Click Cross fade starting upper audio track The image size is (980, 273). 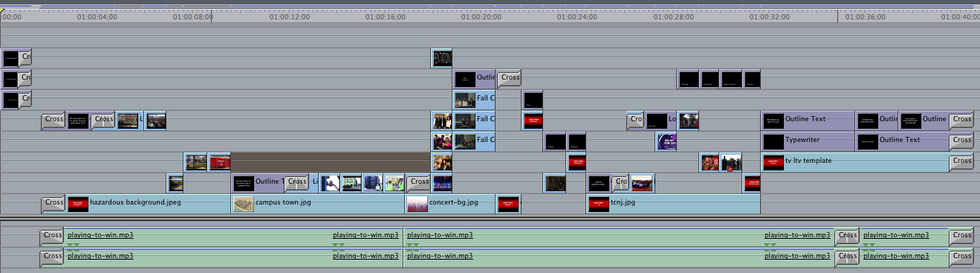click(x=52, y=237)
